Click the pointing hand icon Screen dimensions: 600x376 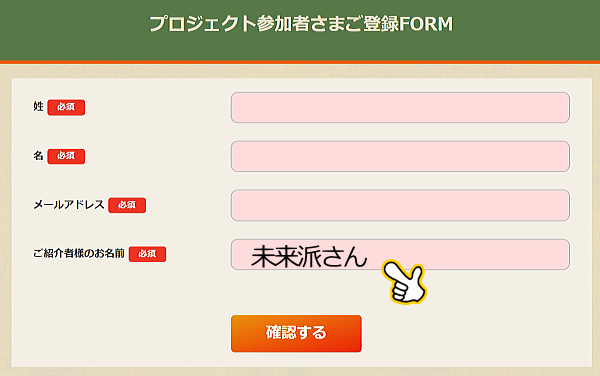pyautogui.click(x=405, y=282)
